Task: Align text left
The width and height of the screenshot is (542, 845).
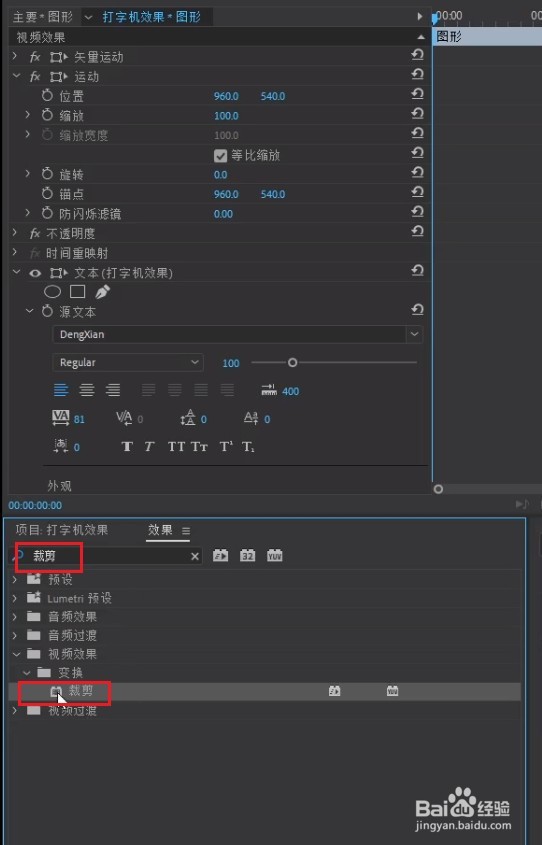Action: pyautogui.click(x=61, y=390)
